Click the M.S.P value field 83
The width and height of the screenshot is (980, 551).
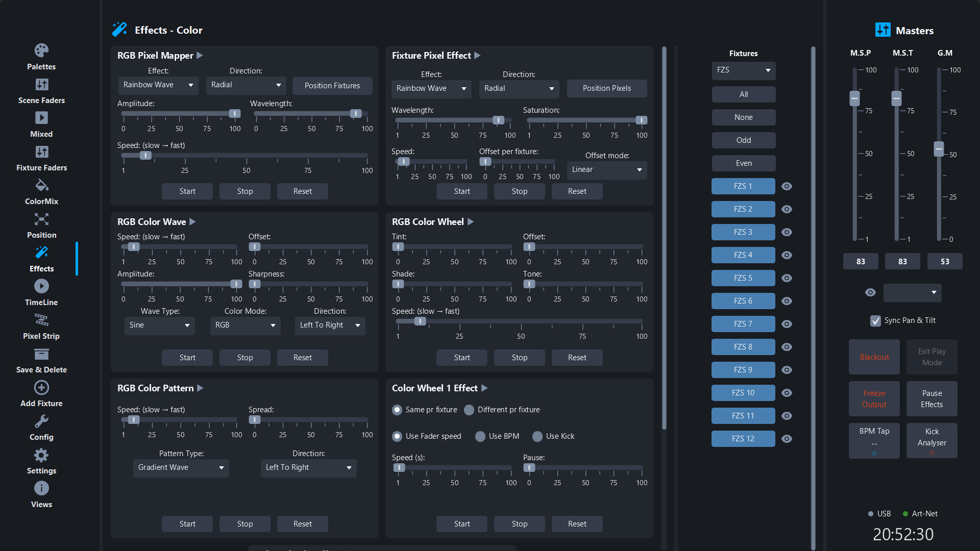point(861,262)
